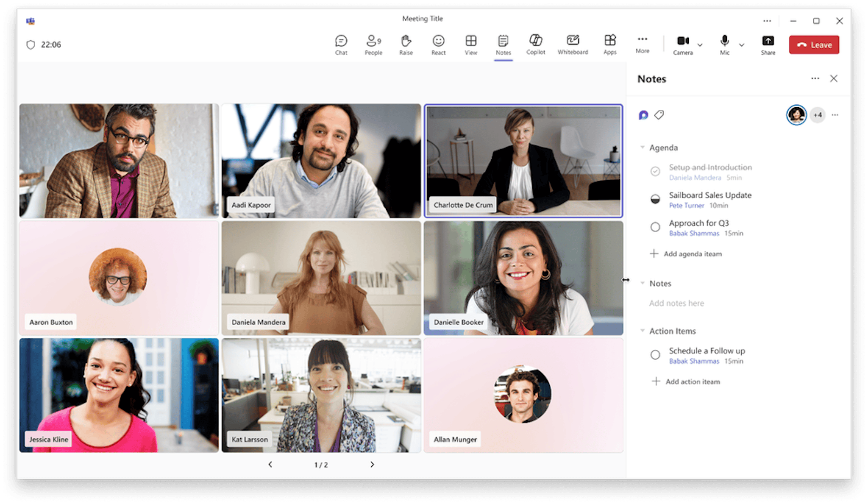Check off Schedule a Follow up
Image resolution: width=868 pixels, height=504 pixels.
tap(655, 355)
